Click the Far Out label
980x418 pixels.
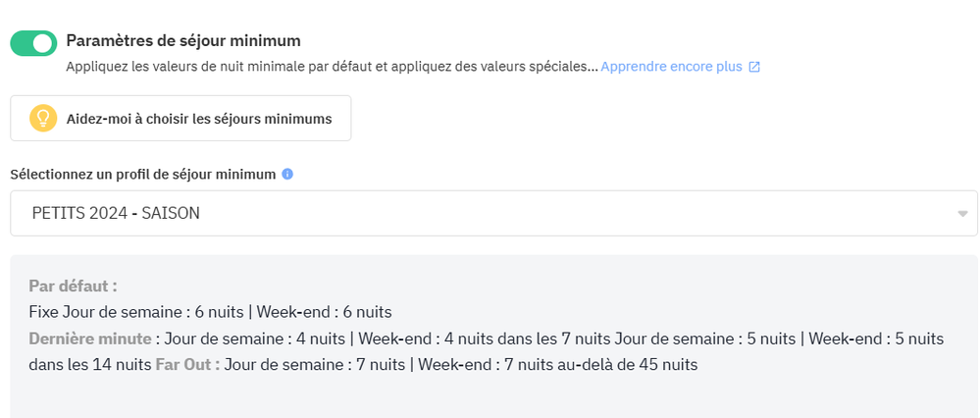pos(186,365)
